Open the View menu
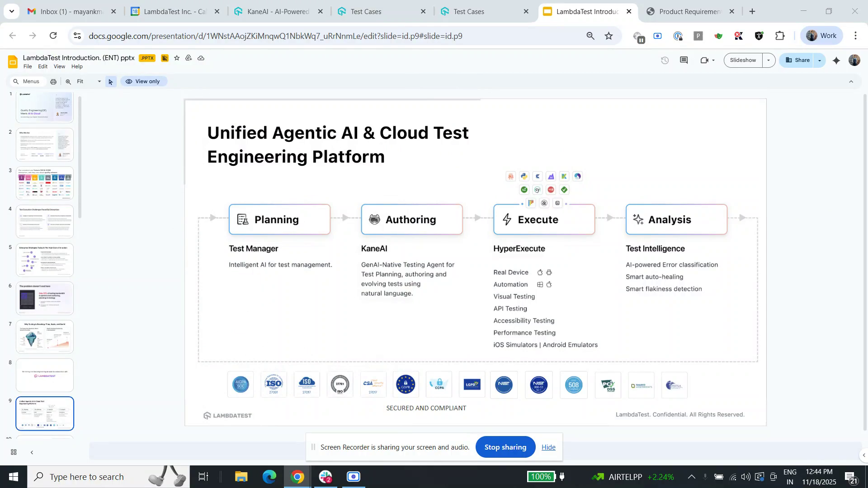 [x=59, y=66]
